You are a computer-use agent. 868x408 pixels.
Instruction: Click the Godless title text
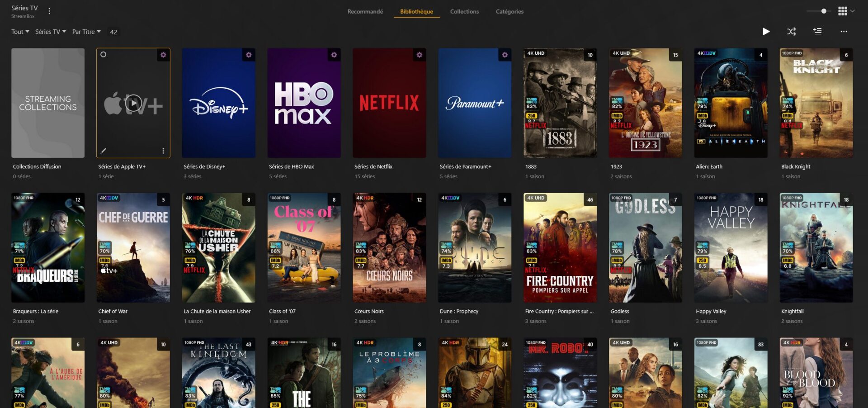coord(620,311)
